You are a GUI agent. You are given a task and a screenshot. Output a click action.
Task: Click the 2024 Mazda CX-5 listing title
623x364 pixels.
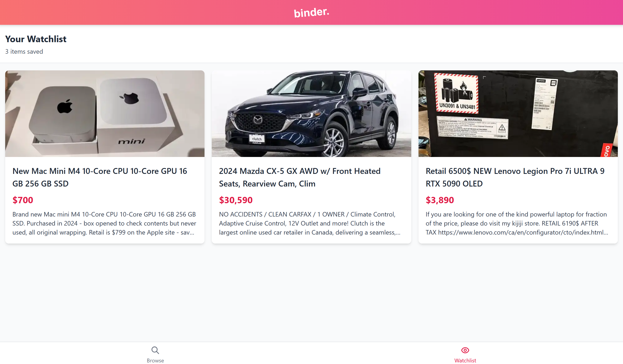(300, 177)
